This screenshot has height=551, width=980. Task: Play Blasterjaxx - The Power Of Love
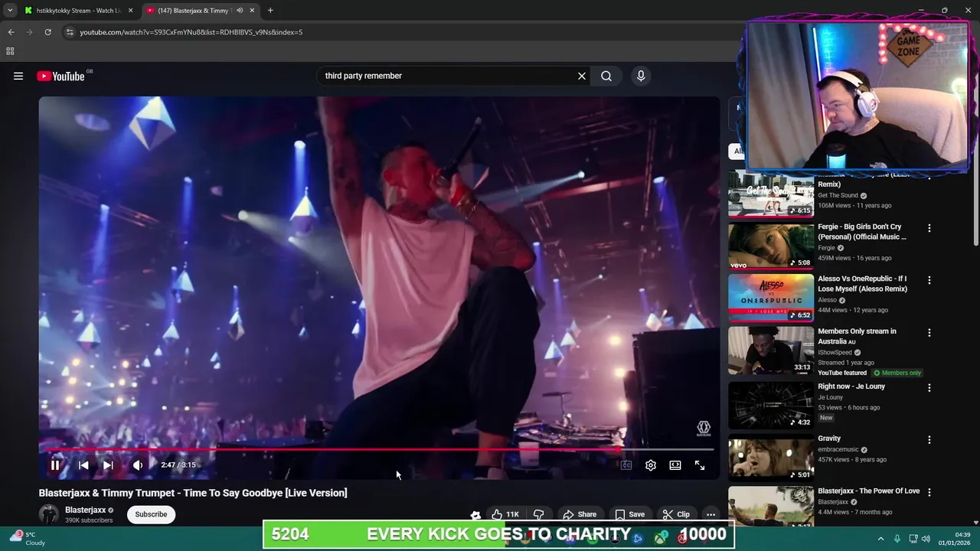[868, 491]
